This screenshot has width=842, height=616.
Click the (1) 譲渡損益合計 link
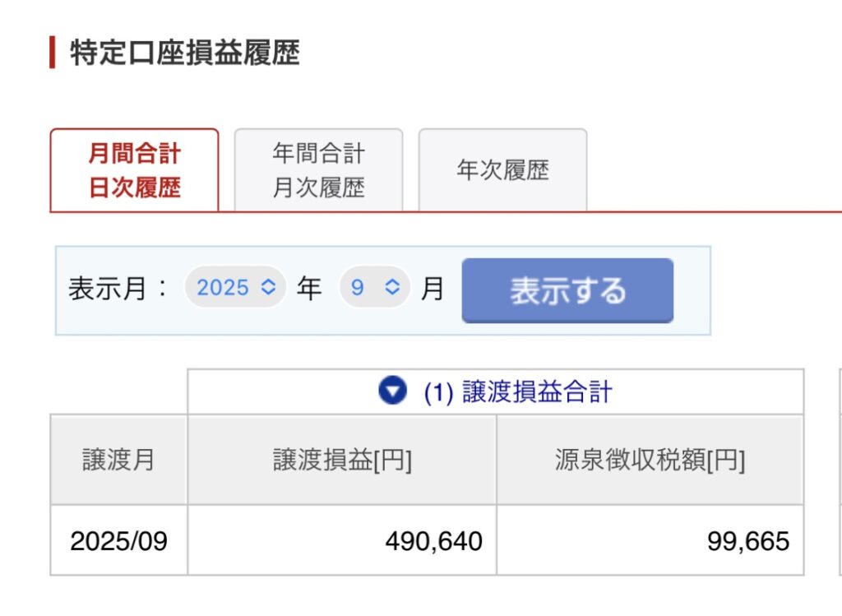coord(518,392)
